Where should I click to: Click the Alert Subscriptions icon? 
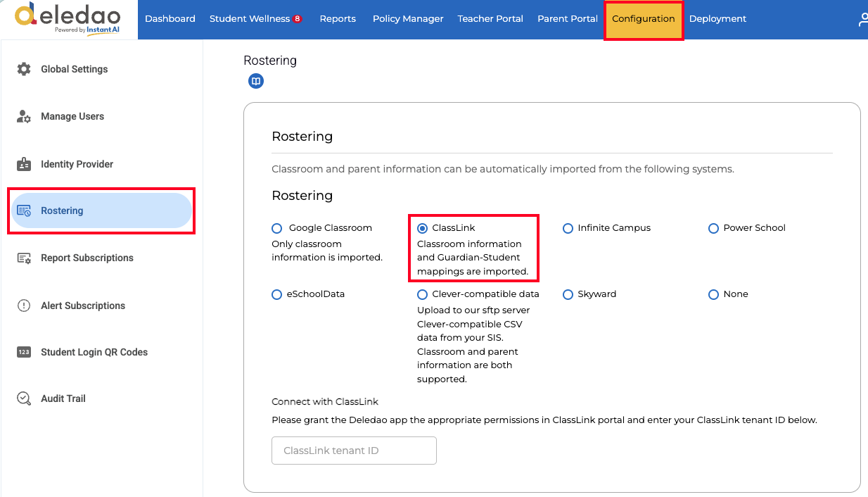coord(24,306)
